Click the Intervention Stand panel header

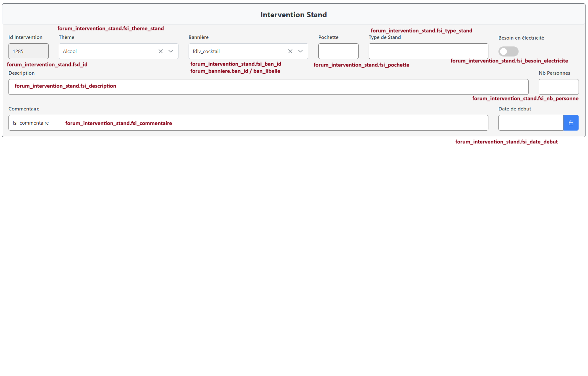(294, 15)
